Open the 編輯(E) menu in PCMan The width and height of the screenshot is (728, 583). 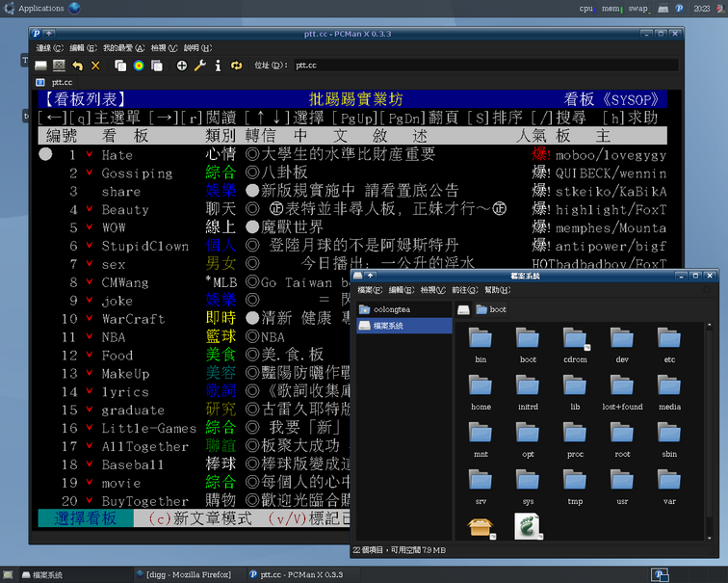click(84, 48)
